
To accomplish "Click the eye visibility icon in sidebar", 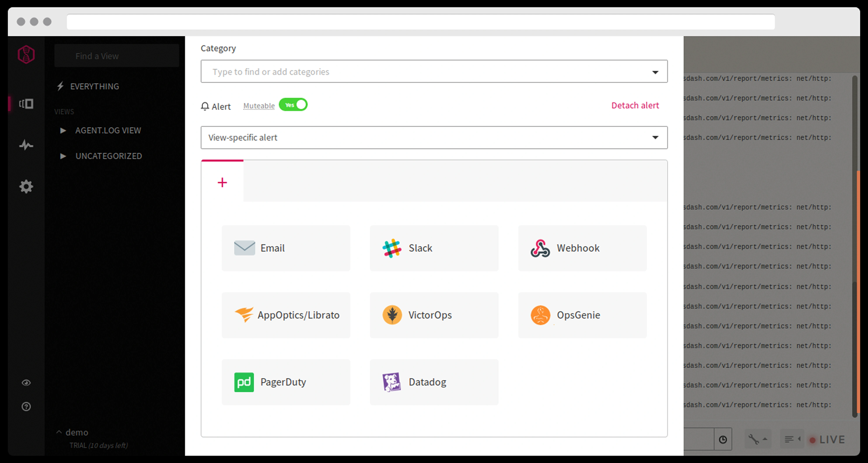I will pos(26,383).
